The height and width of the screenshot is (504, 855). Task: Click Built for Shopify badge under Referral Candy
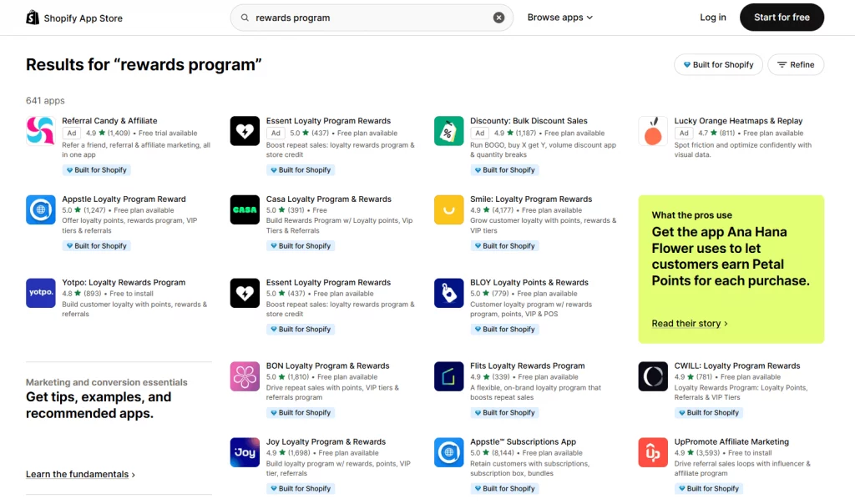96,170
